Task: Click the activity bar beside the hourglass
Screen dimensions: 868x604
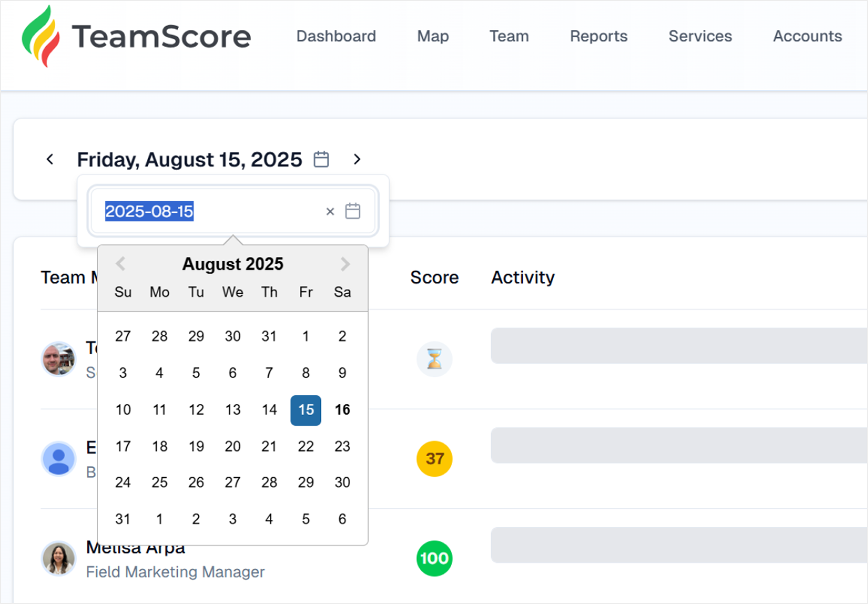Action: coord(679,345)
